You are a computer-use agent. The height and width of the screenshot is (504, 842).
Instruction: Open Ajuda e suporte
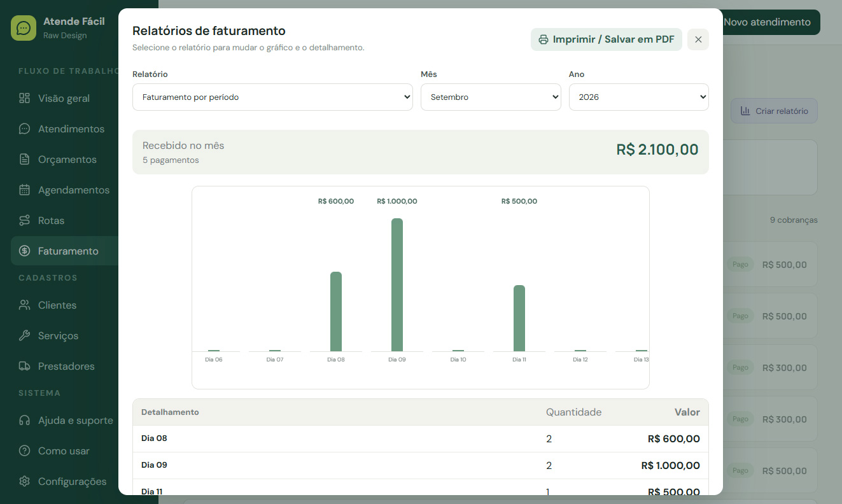(x=65, y=420)
